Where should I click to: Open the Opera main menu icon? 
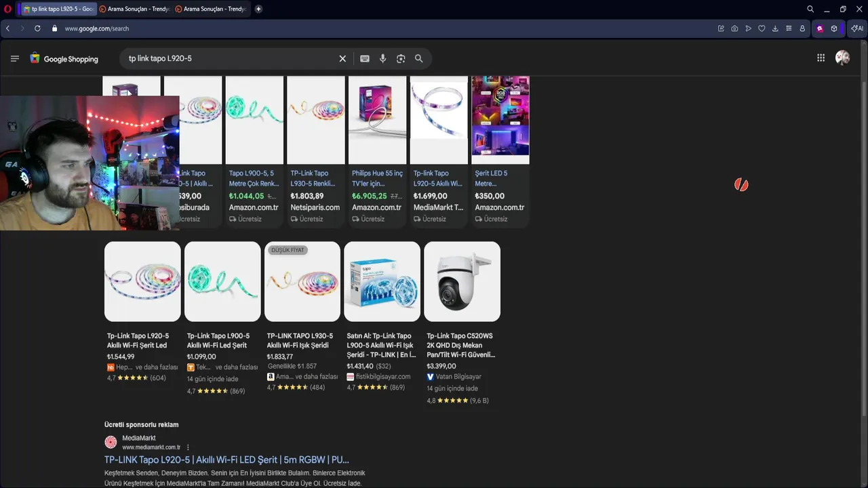click(7, 9)
